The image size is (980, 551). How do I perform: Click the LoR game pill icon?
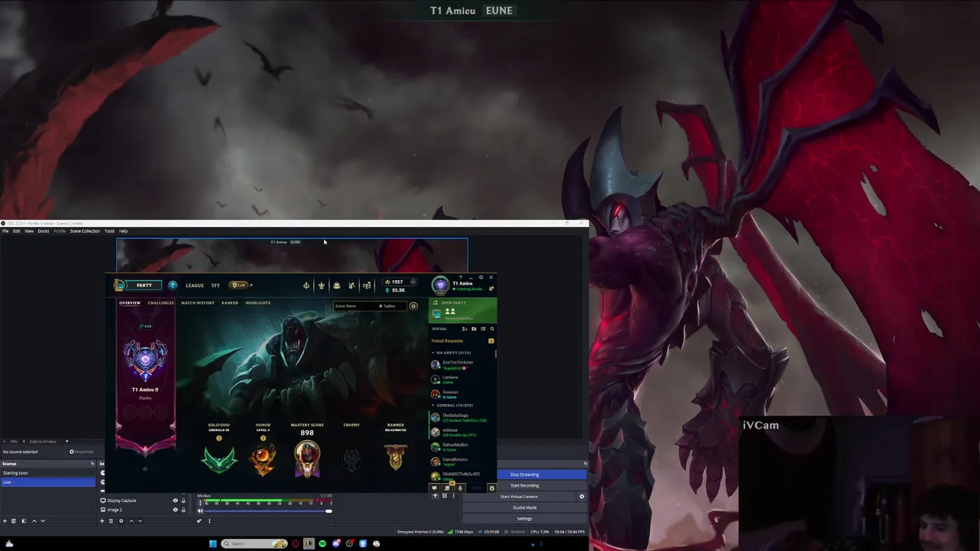[240, 285]
